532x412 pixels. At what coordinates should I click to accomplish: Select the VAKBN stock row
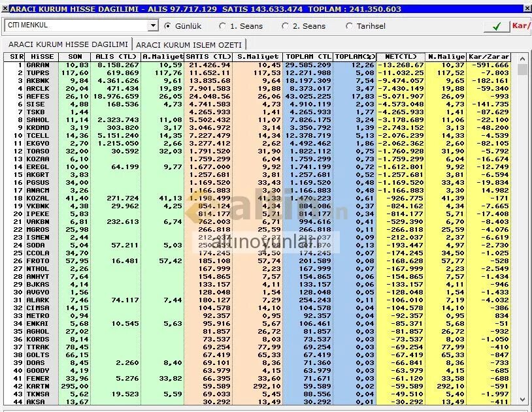point(258,222)
